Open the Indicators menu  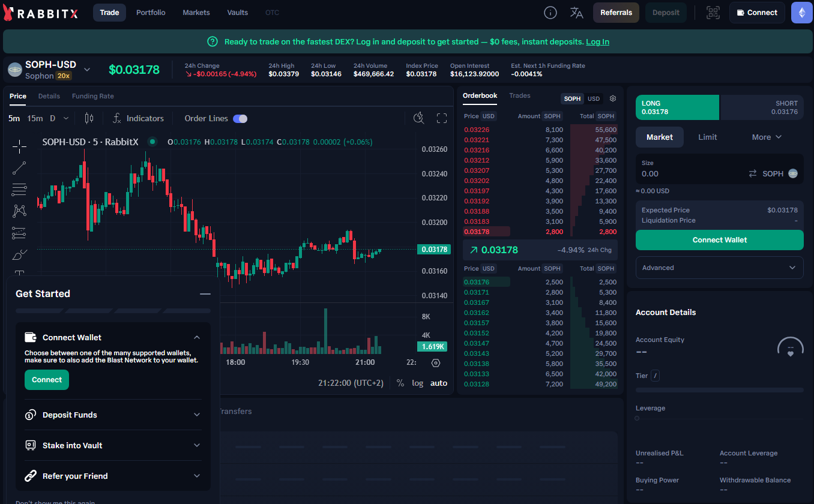pyautogui.click(x=139, y=118)
